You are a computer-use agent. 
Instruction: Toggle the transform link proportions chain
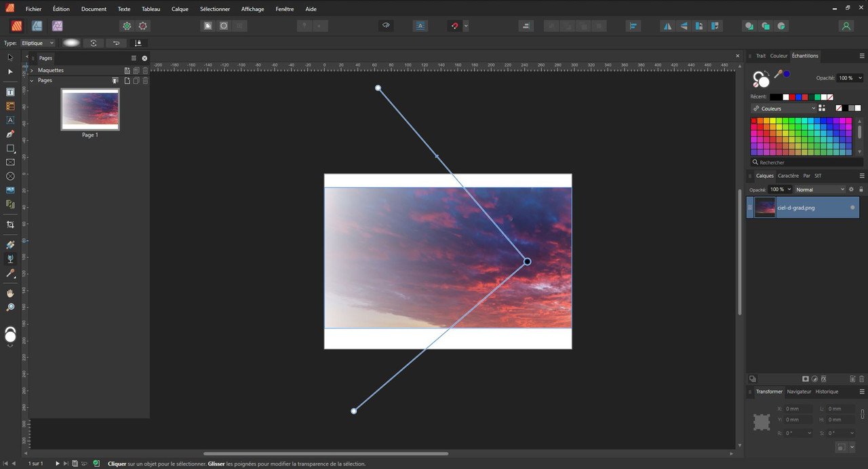coord(863,414)
